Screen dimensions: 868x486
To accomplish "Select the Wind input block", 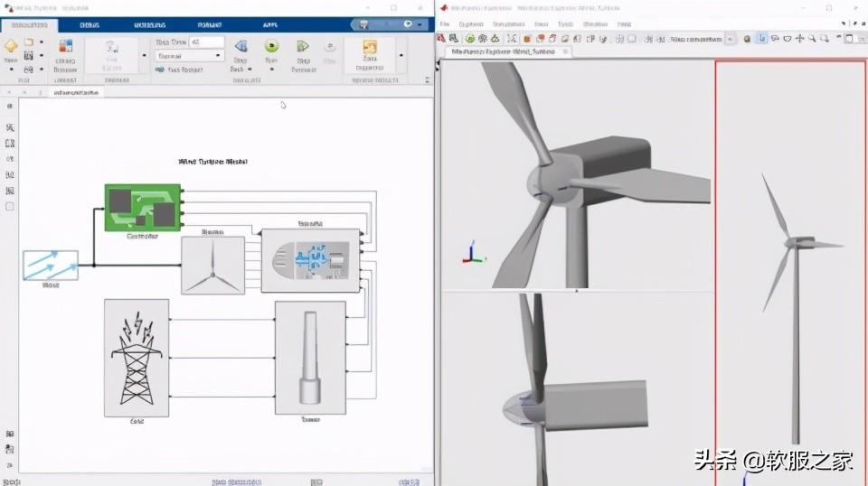I will point(50,266).
